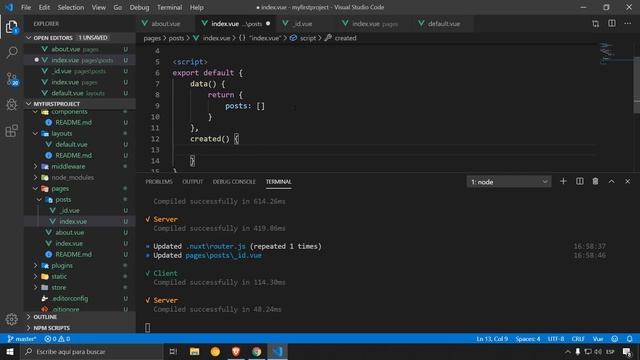Image resolution: width=640 pixels, height=360 pixels.
Task: Click the errors and warnings status indicator
Action: pos(57,339)
